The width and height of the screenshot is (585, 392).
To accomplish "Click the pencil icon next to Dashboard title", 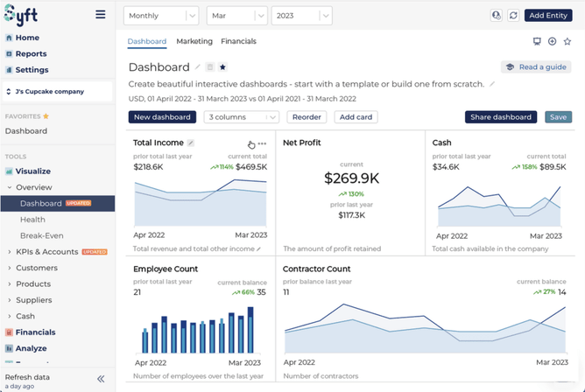I will [x=198, y=67].
